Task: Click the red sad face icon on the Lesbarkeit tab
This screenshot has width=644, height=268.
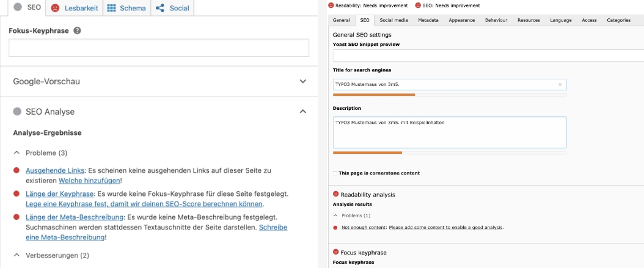Action: point(56,8)
